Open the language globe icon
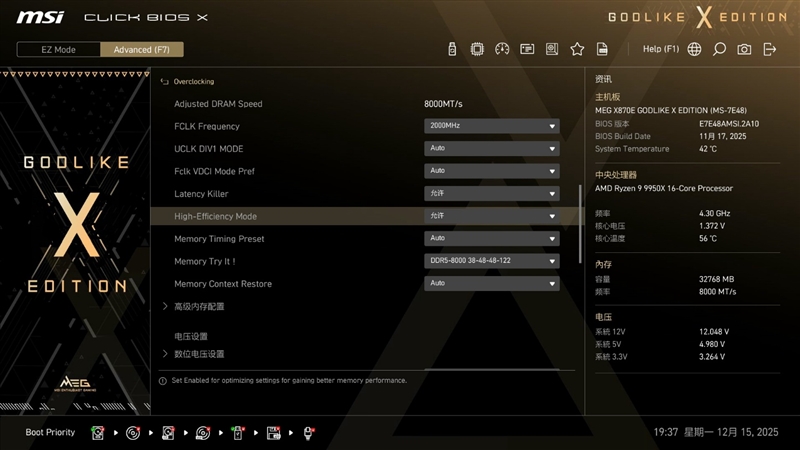The height and width of the screenshot is (450, 800). pos(694,49)
